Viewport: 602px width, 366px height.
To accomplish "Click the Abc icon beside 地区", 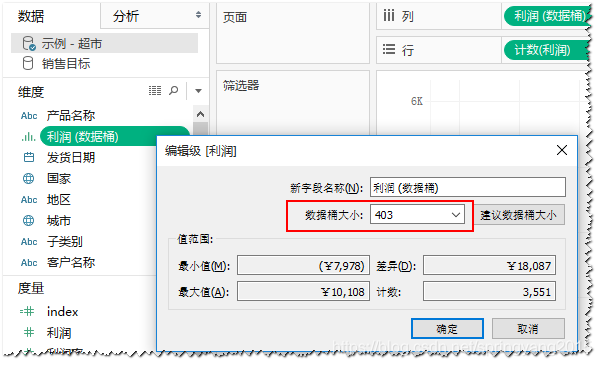I will pyautogui.click(x=29, y=200).
